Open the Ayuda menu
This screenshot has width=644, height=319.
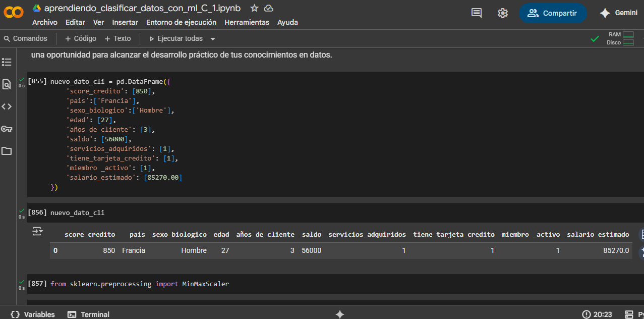(x=287, y=22)
